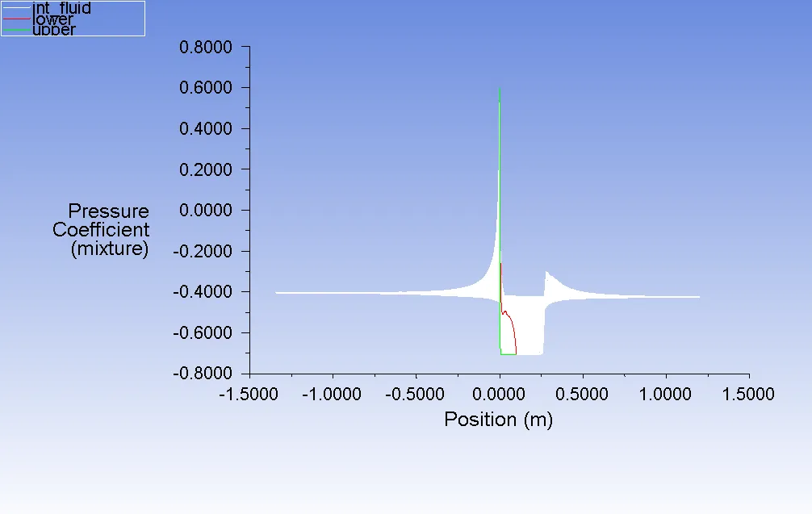Click the white line swatch in legend
Screen dimensions: 812x514
click(16, 9)
